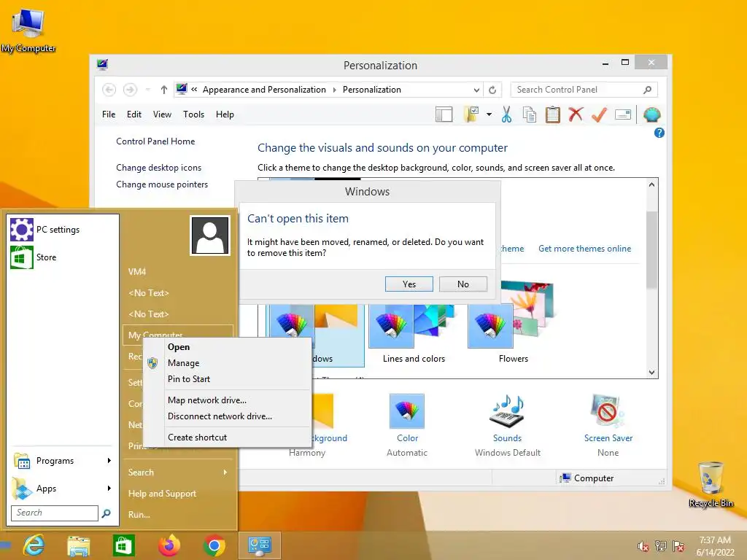This screenshot has height=560, width=747.
Task: Select Create shortcut in the context menu
Action: pos(228,437)
